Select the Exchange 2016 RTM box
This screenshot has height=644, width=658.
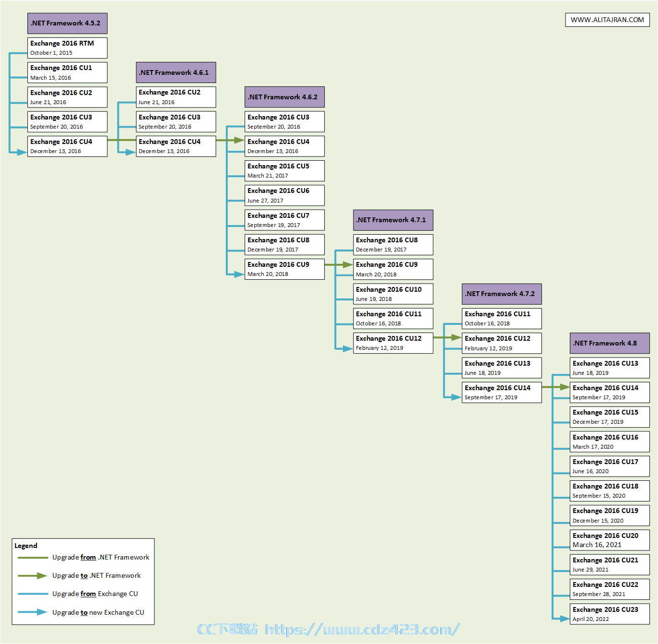coord(67,48)
